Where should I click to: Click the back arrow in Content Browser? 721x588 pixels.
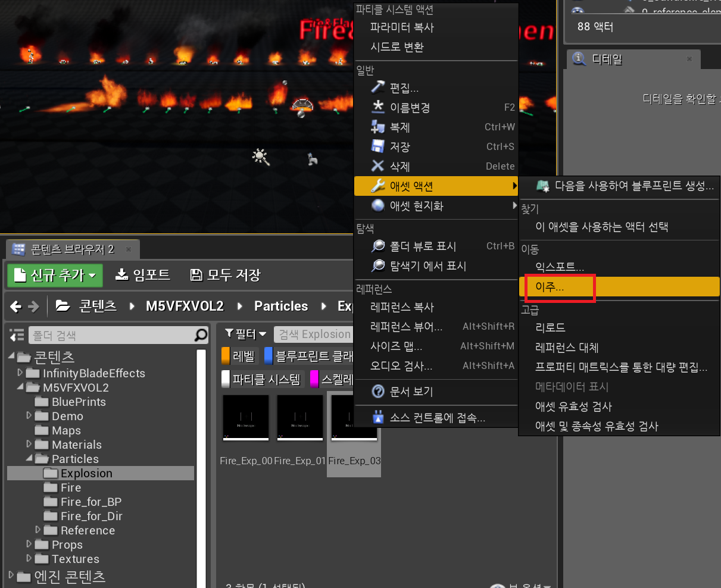(16, 306)
